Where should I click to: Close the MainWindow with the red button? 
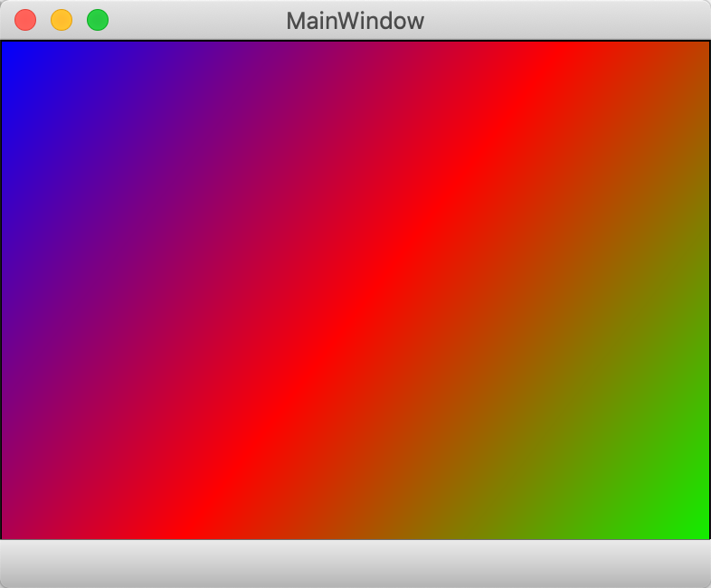click(x=25, y=20)
